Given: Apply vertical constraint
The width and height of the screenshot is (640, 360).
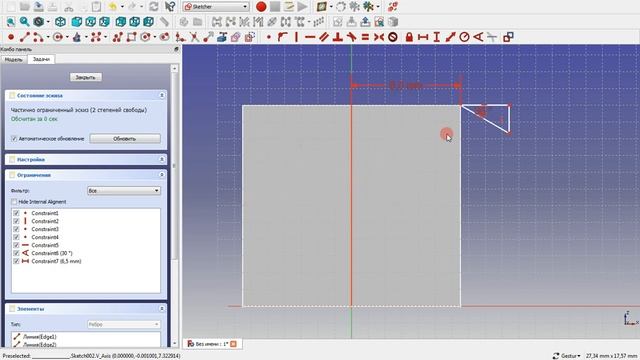Looking at the screenshot, I should click(296, 37).
